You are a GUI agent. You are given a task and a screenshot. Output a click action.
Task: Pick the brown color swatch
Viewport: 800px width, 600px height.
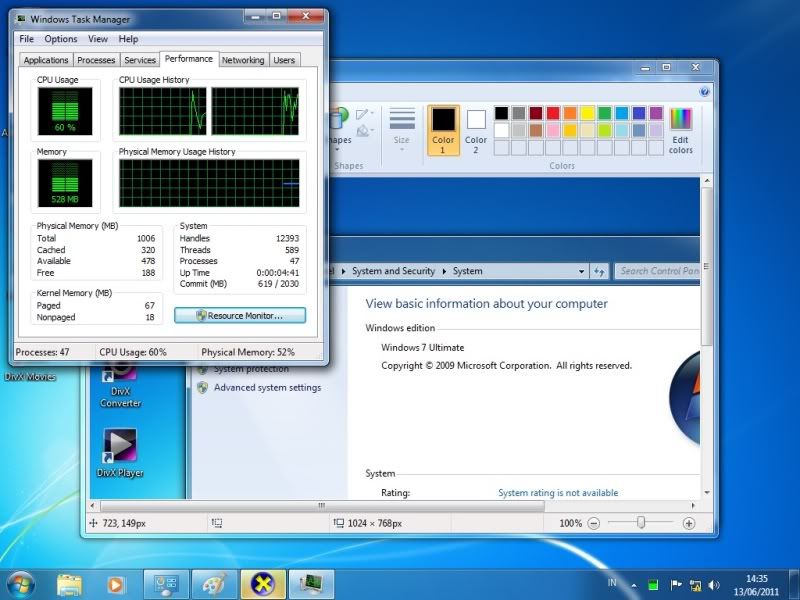[x=536, y=131]
